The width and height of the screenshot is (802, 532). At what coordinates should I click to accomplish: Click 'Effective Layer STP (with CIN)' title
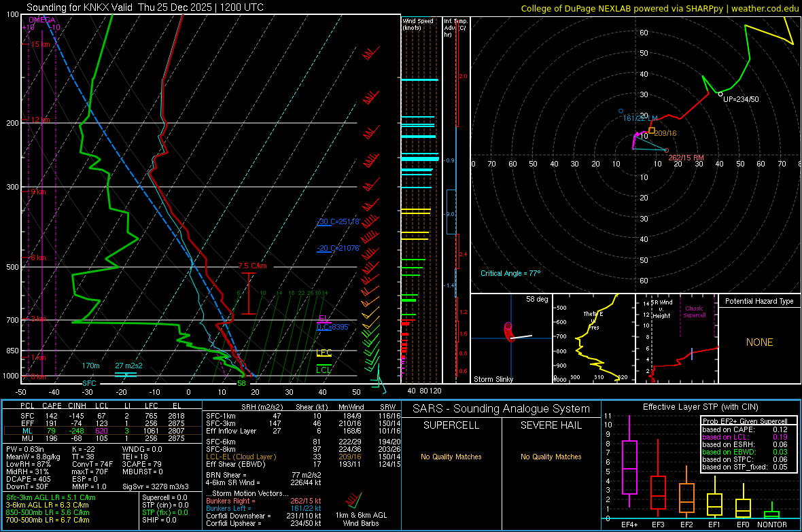pos(700,407)
